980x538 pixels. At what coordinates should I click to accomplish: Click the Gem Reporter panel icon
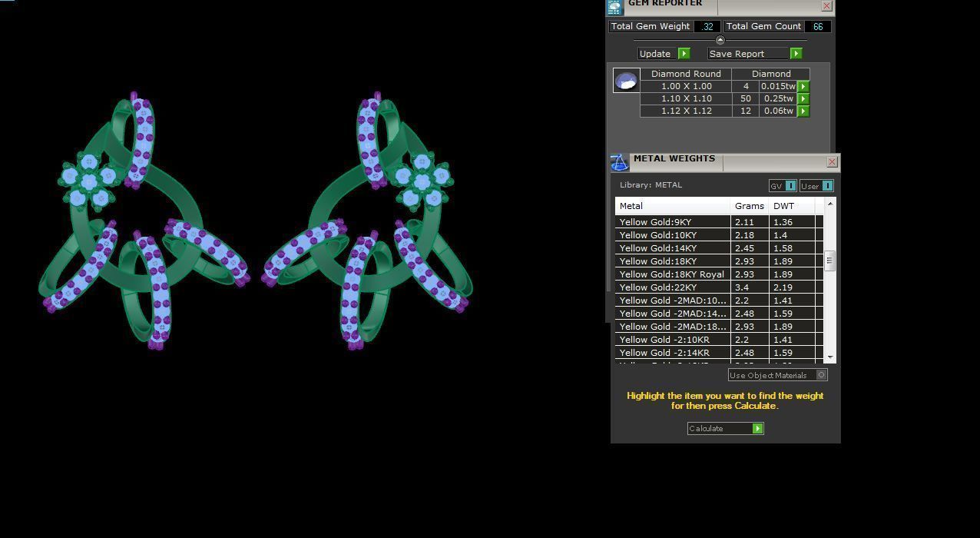(614, 8)
